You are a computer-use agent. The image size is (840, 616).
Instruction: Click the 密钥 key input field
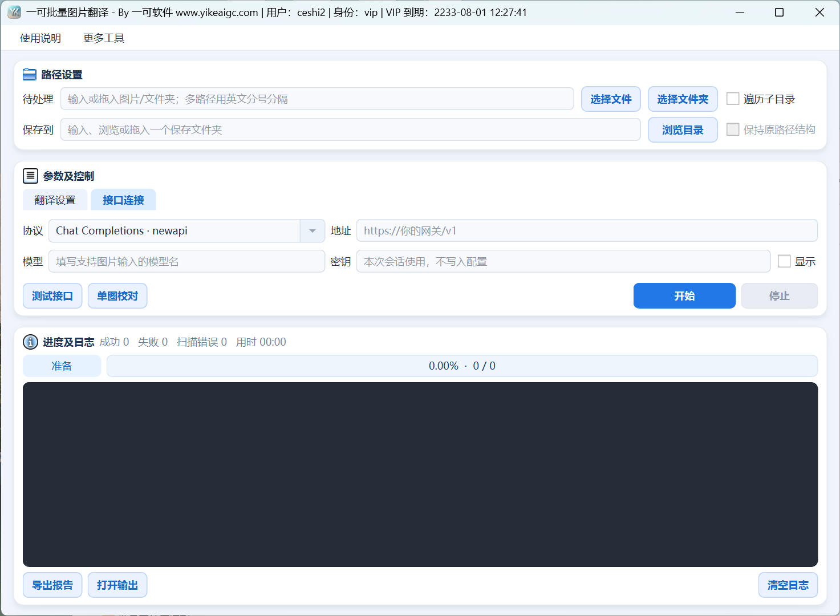pyautogui.click(x=563, y=261)
